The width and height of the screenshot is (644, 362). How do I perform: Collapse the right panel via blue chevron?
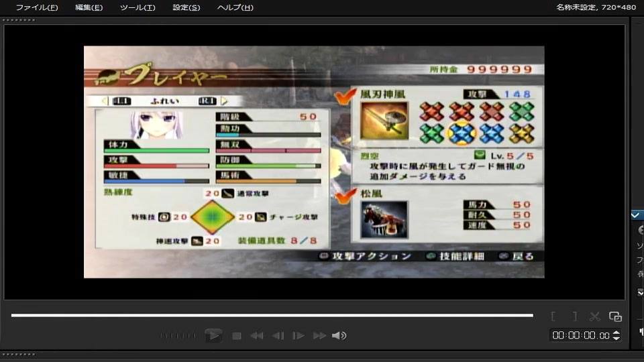coord(636,215)
